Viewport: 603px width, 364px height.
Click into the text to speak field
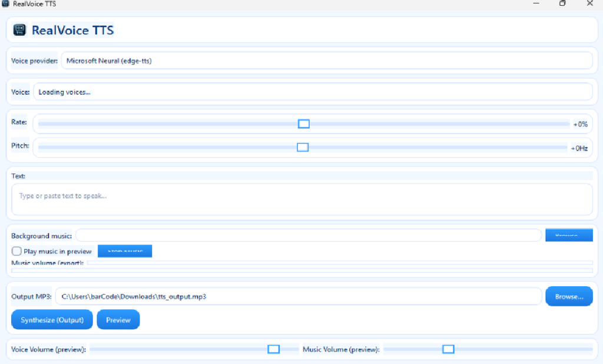(x=302, y=199)
